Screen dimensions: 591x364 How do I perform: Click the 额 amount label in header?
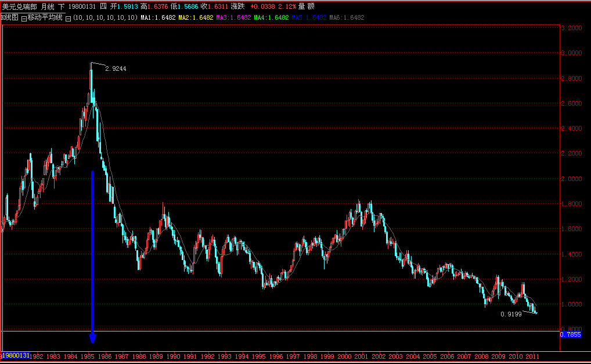(x=311, y=6)
